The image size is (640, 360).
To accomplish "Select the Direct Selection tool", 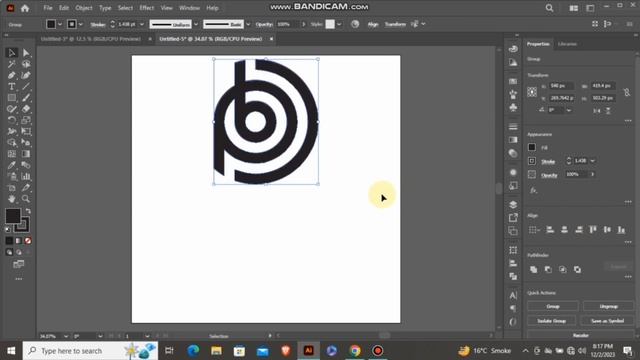I will click(x=26, y=53).
